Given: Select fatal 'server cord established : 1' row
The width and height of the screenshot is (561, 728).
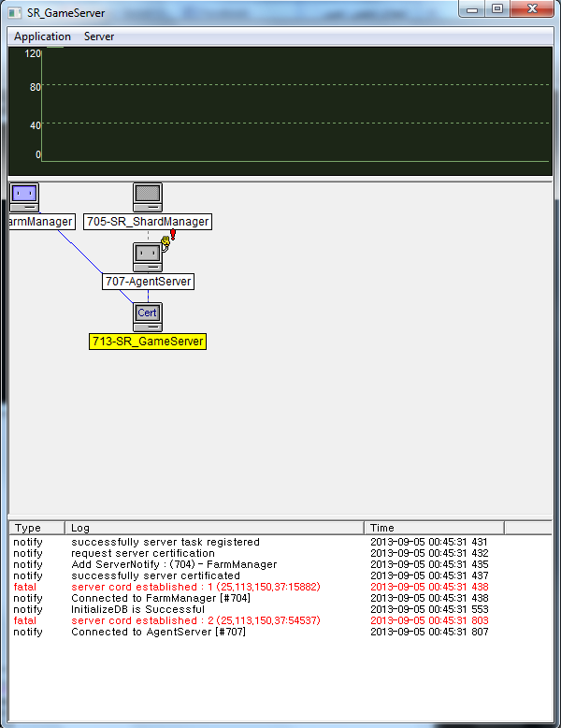Looking at the screenshot, I should (x=280, y=587).
